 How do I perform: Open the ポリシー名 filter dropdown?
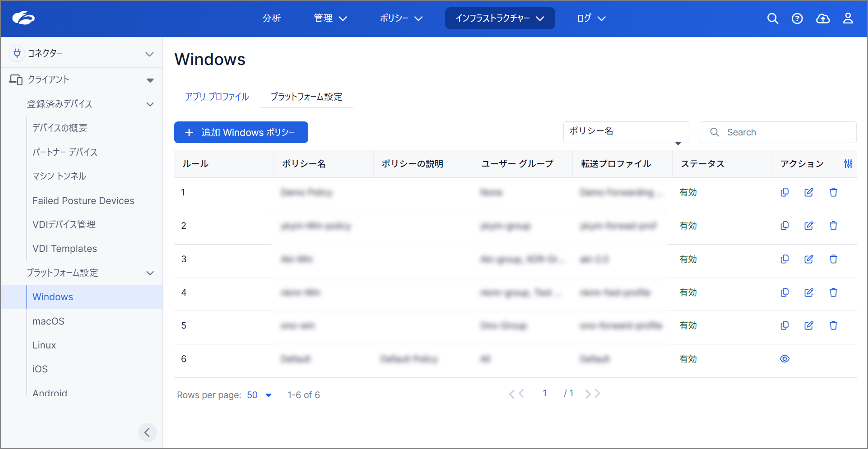[626, 132]
